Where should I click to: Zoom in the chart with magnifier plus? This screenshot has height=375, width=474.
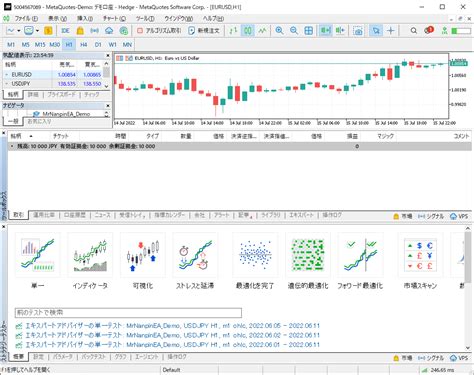click(279, 31)
